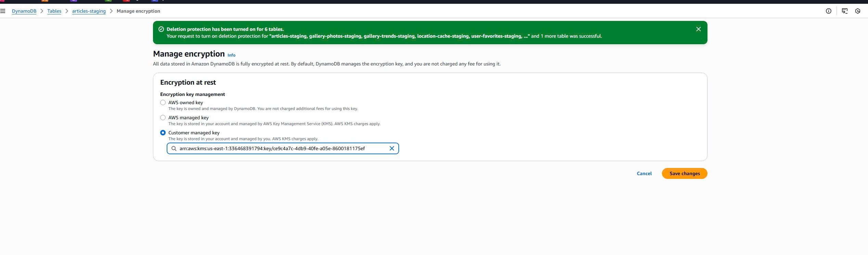This screenshot has width=868, height=255.
Task: Click 'The key is owned and managed by DynamoDB' text
Action: pos(263,109)
